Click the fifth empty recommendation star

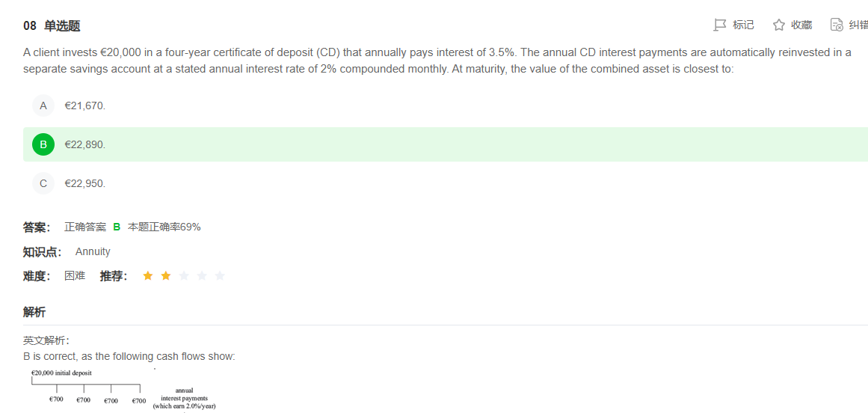(x=220, y=275)
